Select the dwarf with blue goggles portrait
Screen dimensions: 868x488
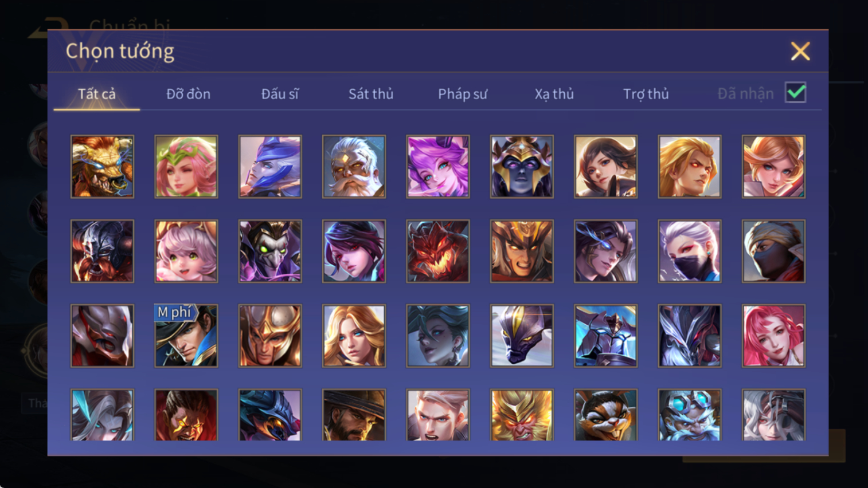pos(690,415)
